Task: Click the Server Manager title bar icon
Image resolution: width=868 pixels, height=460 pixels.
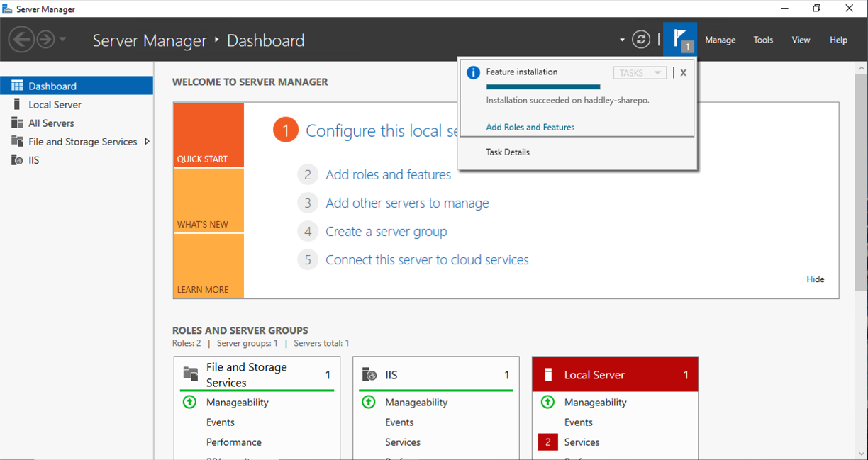Action: pyautogui.click(x=7, y=9)
